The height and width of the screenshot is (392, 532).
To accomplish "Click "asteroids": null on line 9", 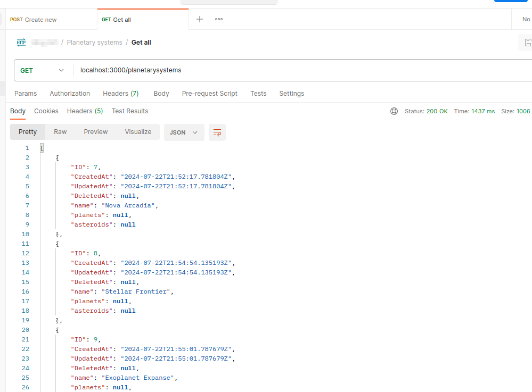I will click(103, 224).
